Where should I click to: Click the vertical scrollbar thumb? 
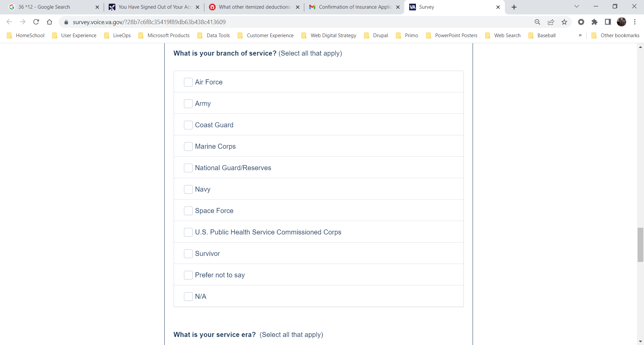[640, 245]
